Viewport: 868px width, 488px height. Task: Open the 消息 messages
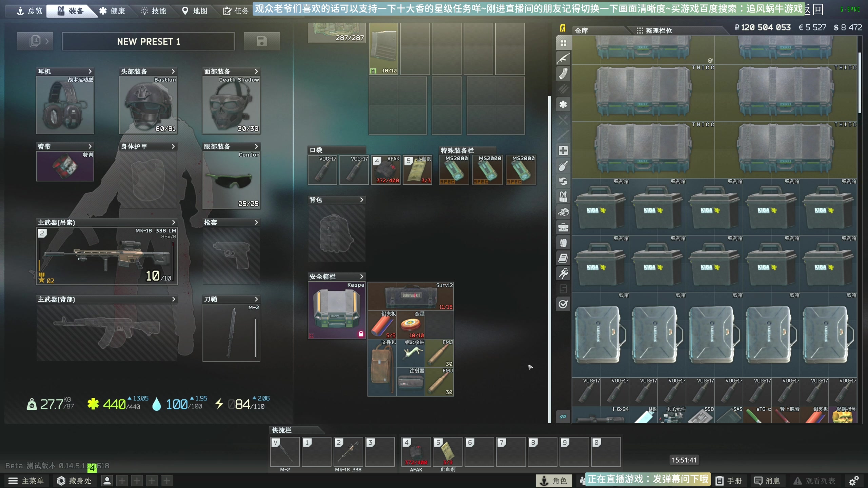[767, 481]
